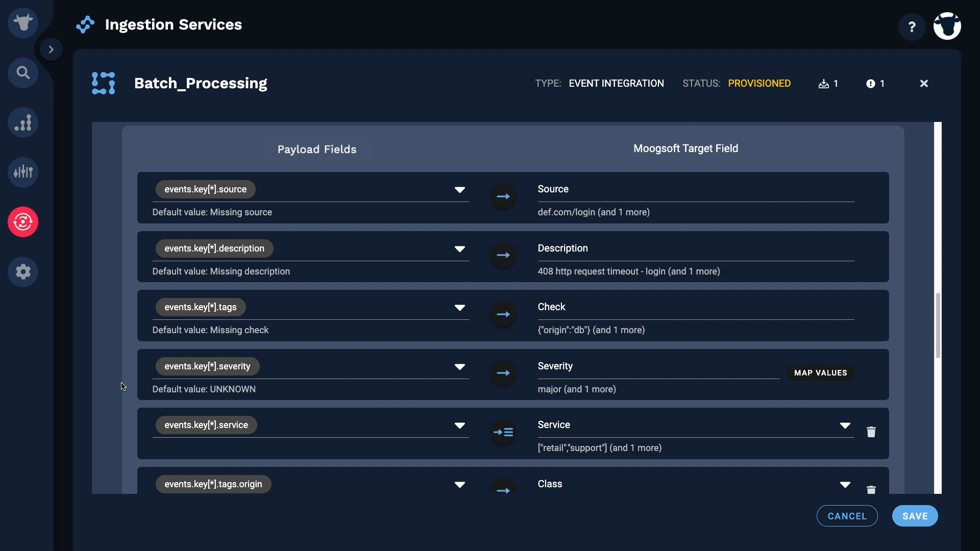The width and height of the screenshot is (980, 551).
Task: Open dropdown for events.key[*].source field
Action: pos(460,190)
